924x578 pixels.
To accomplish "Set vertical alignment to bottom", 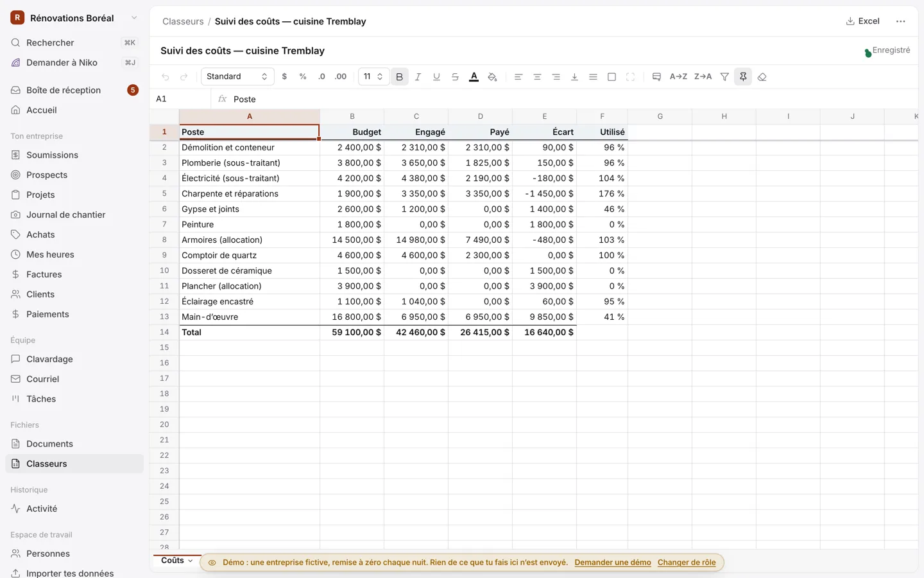I will point(574,77).
